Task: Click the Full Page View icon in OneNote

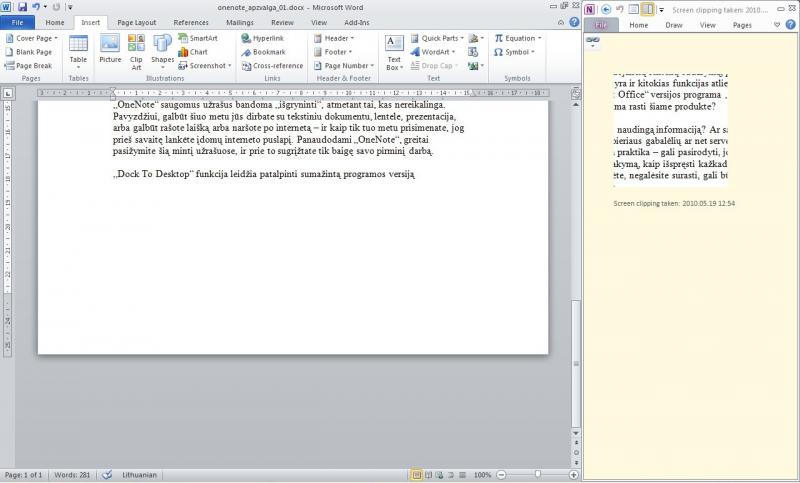Action: click(x=634, y=9)
